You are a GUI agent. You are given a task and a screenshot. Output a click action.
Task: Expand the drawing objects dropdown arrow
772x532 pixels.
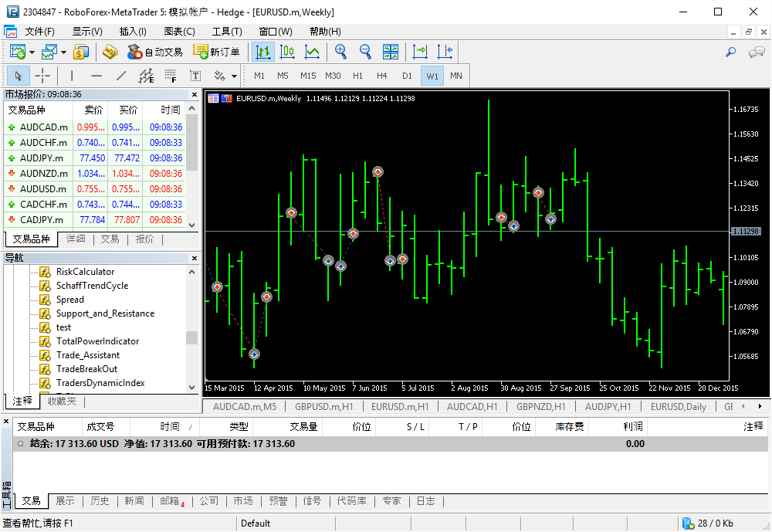(x=235, y=76)
